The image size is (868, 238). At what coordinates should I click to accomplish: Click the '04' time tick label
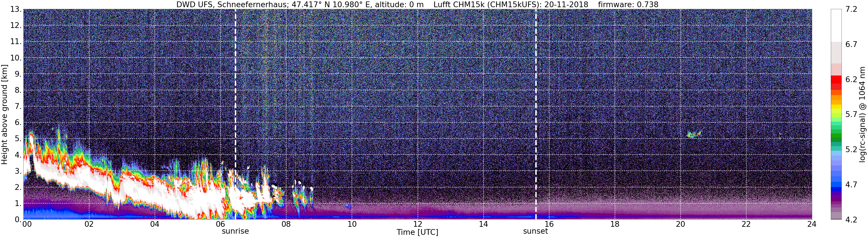pyautogui.click(x=155, y=224)
